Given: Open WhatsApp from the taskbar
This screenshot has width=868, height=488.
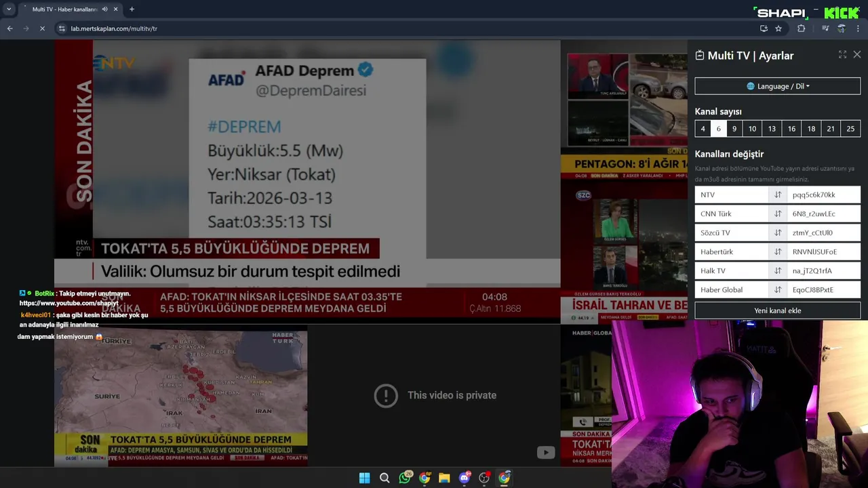Looking at the screenshot, I should click(405, 478).
